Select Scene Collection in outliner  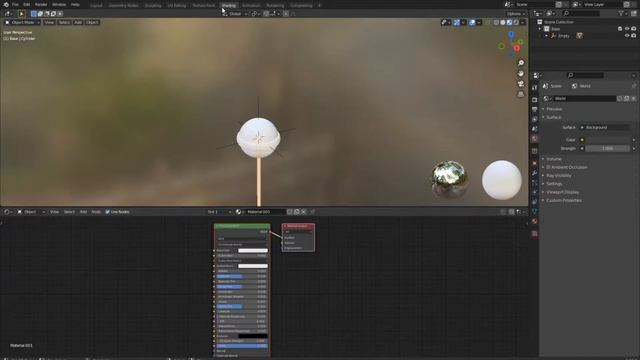(x=558, y=22)
